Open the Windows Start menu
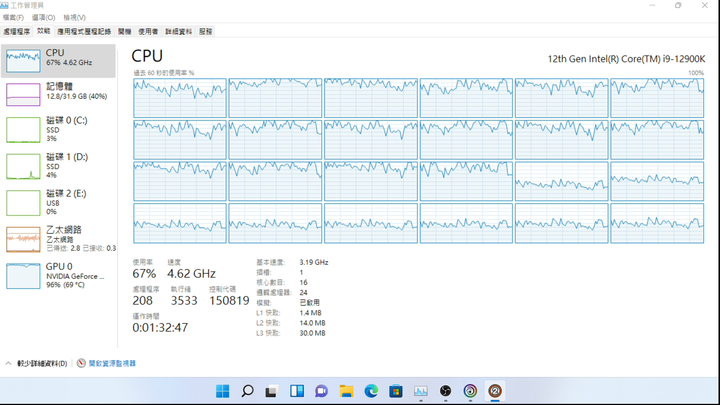This screenshot has width=720, height=405. [x=223, y=391]
